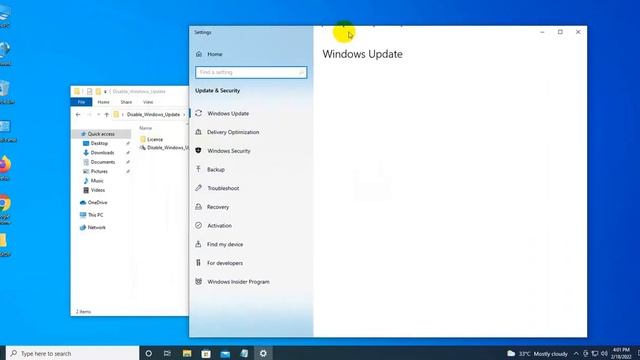Image resolution: width=640 pixels, height=360 pixels.
Task: Open Delivery Optimization settings
Action: pyautogui.click(x=233, y=132)
